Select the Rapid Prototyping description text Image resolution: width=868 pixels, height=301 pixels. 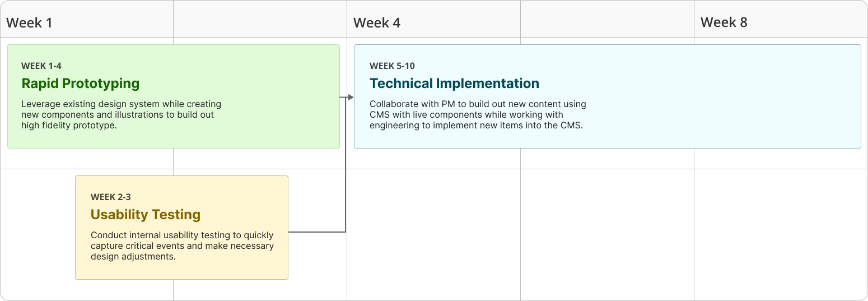pyautogui.click(x=122, y=115)
